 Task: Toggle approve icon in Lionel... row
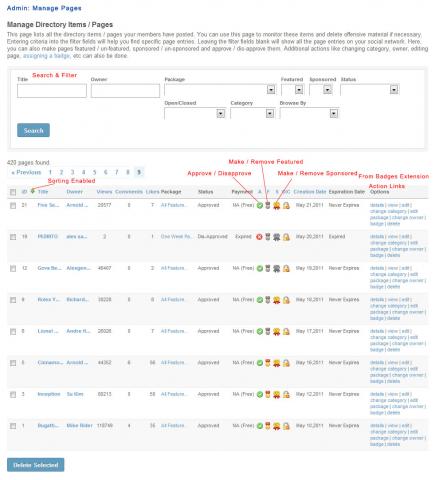[260, 331]
